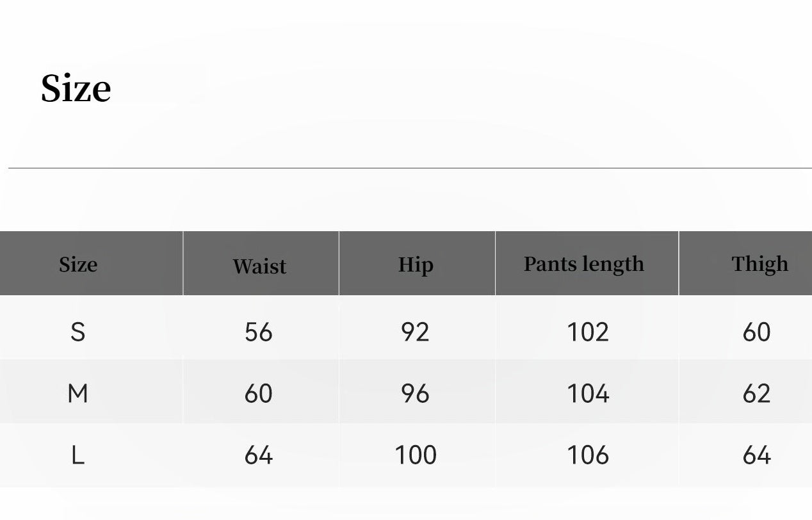The image size is (812, 520).
Task: Select the S size row label
Action: point(77,332)
